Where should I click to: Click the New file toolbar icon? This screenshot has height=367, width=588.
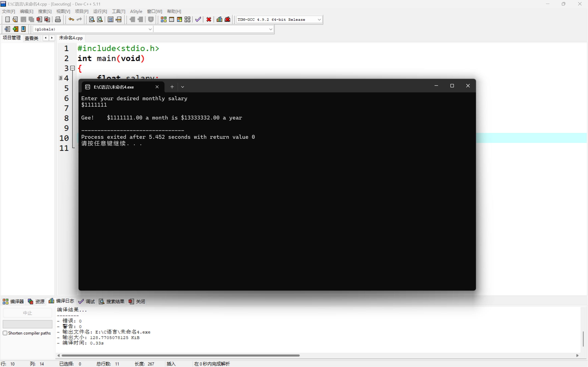pos(7,19)
